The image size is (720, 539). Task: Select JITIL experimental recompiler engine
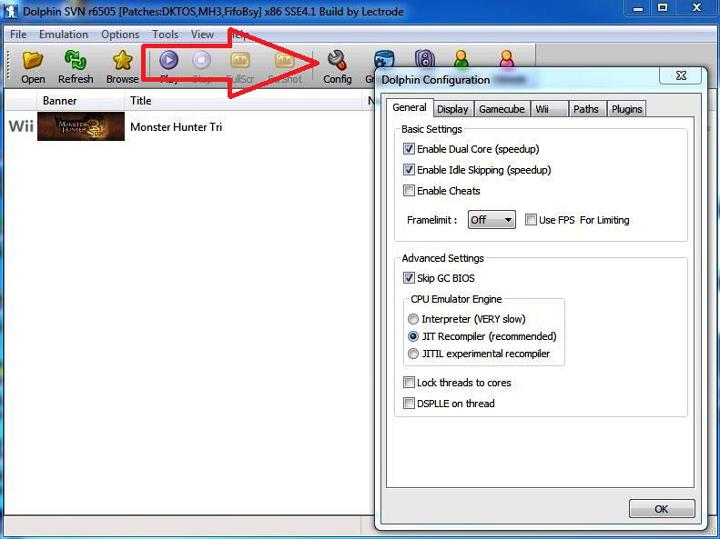pyautogui.click(x=413, y=354)
